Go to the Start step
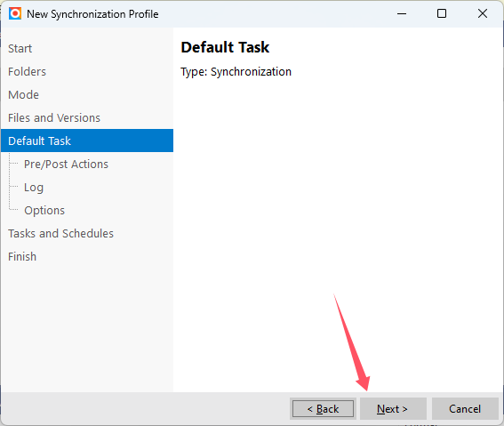Image resolution: width=504 pixels, height=426 pixels. coord(20,49)
